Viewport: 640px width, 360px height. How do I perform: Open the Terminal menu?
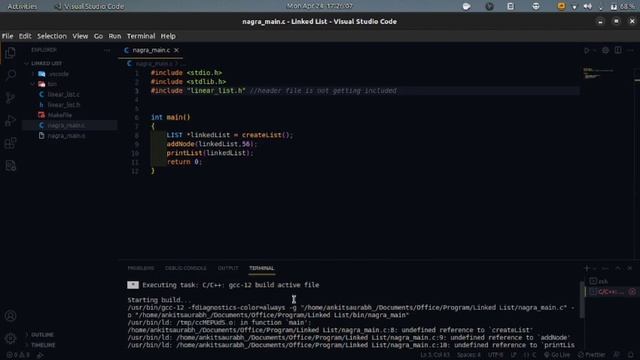coord(141,36)
